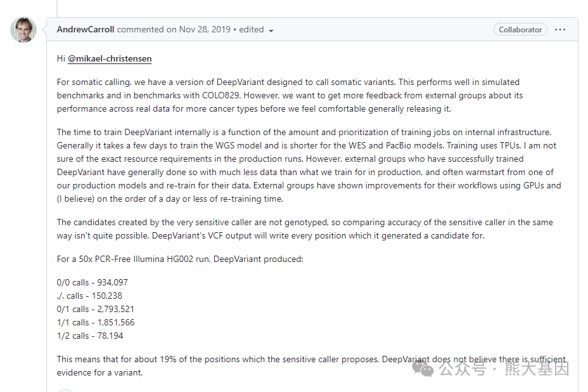Image resolution: width=588 pixels, height=392 pixels.
Task: Click the Collaborator badge
Action: click(x=520, y=29)
